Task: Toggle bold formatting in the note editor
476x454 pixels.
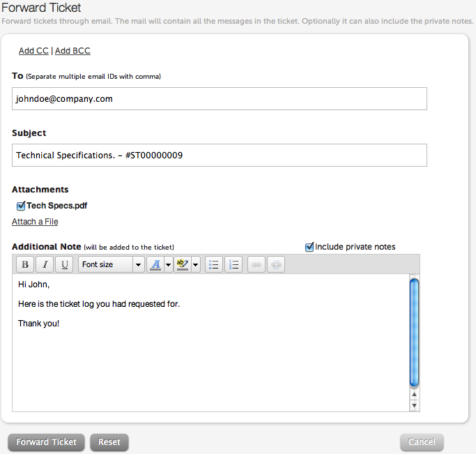Action: click(x=25, y=265)
